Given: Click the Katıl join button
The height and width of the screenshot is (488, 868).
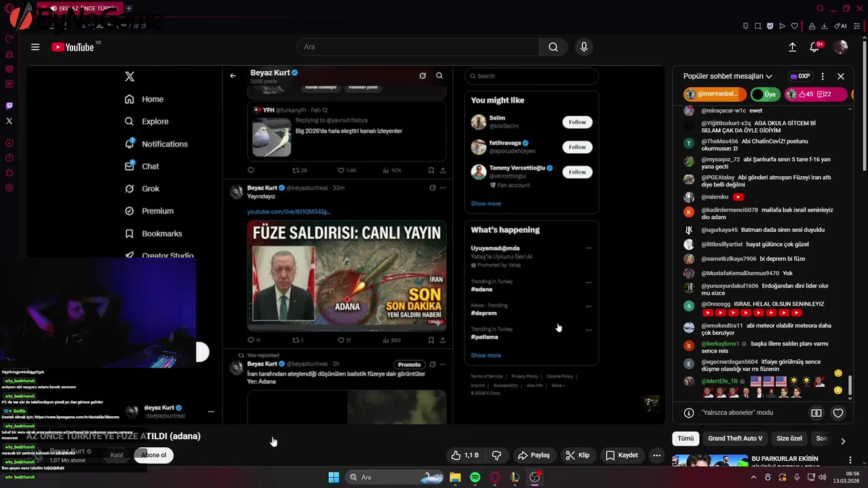Looking at the screenshot, I should coord(117,455).
